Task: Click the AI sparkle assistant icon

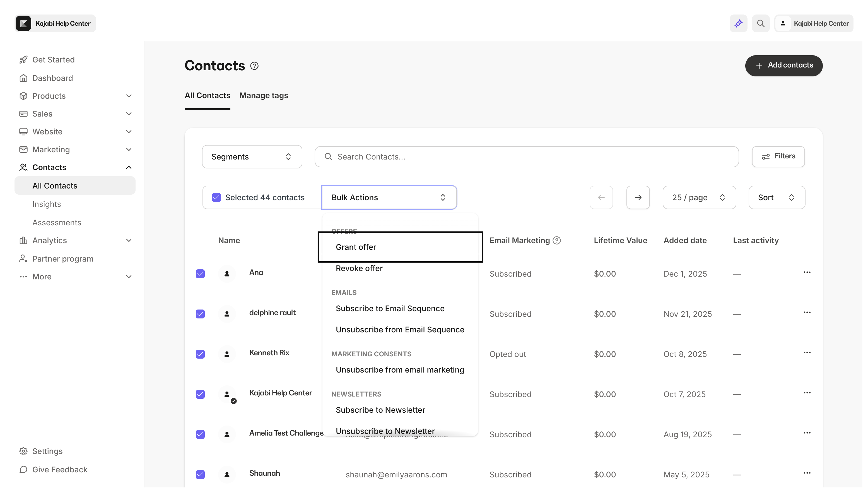Action: click(738, 23)
